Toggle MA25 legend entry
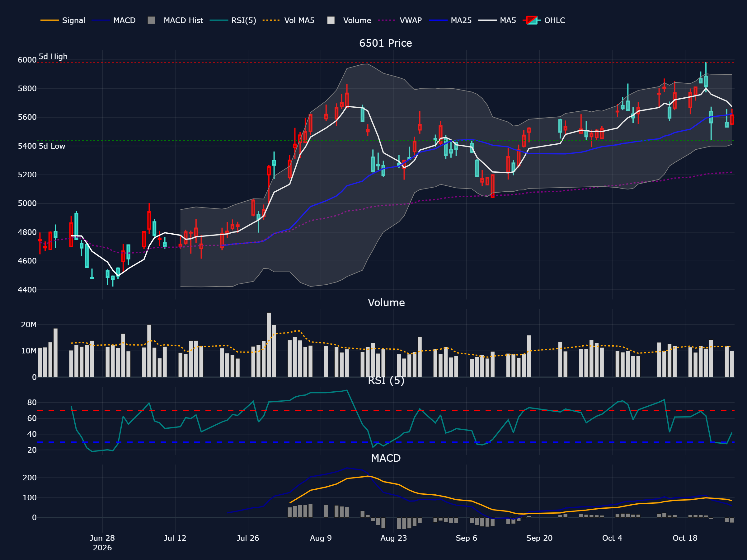 pos(450,20)
